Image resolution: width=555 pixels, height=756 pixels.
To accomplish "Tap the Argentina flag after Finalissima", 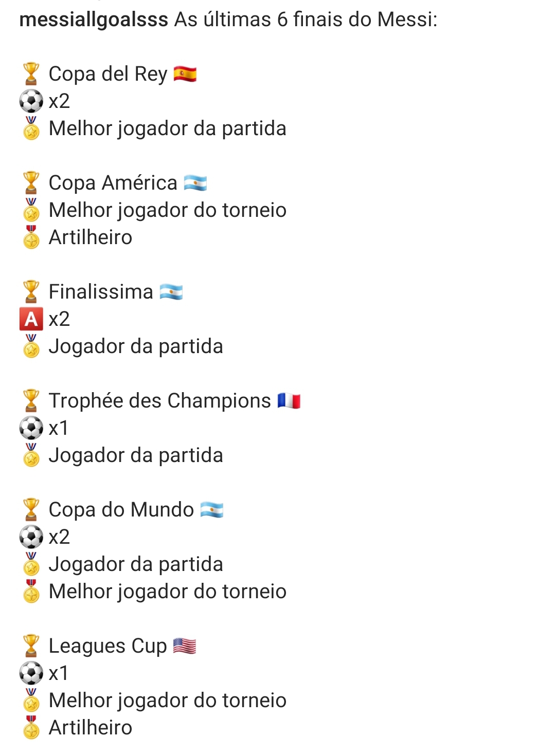I will 171,292.
